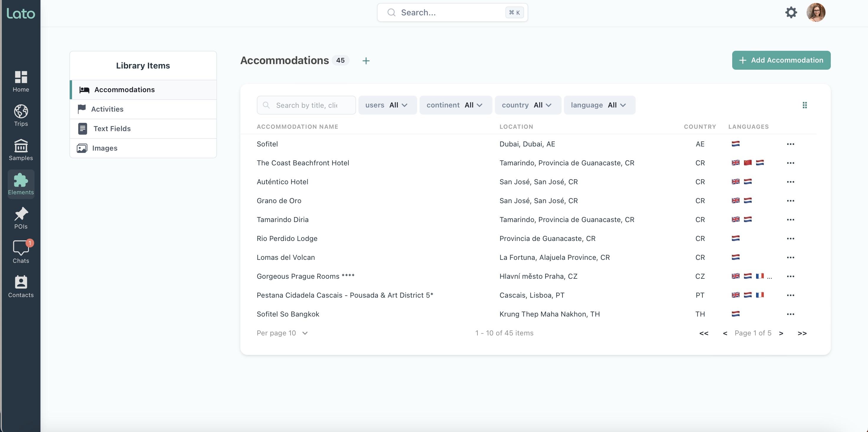
Task: Open more options for Sofitel row
Action: [x=791, y=144]
